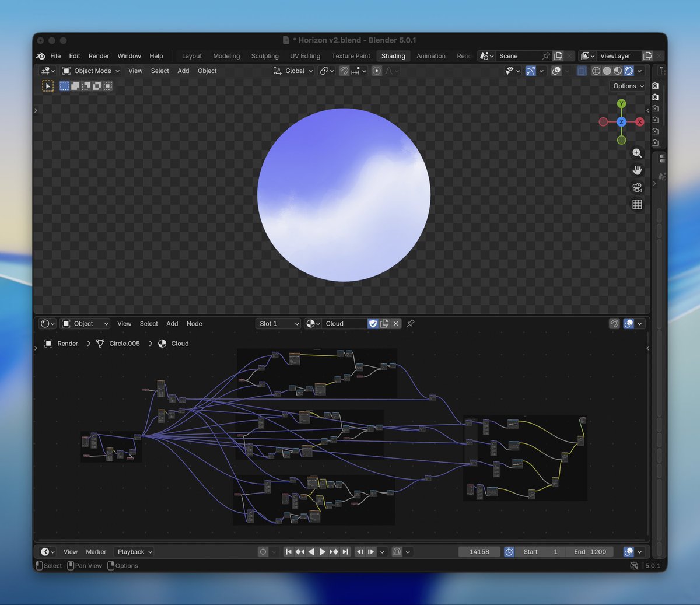
Task: Duplicate the Cloud material with copy icon
Action: click(x=384, y=324)
